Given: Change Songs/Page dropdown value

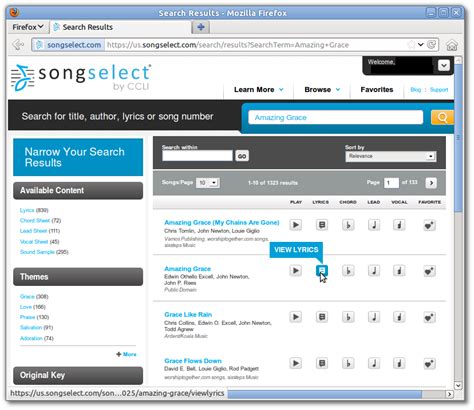Looking at the screenshot, I should 208,183.
